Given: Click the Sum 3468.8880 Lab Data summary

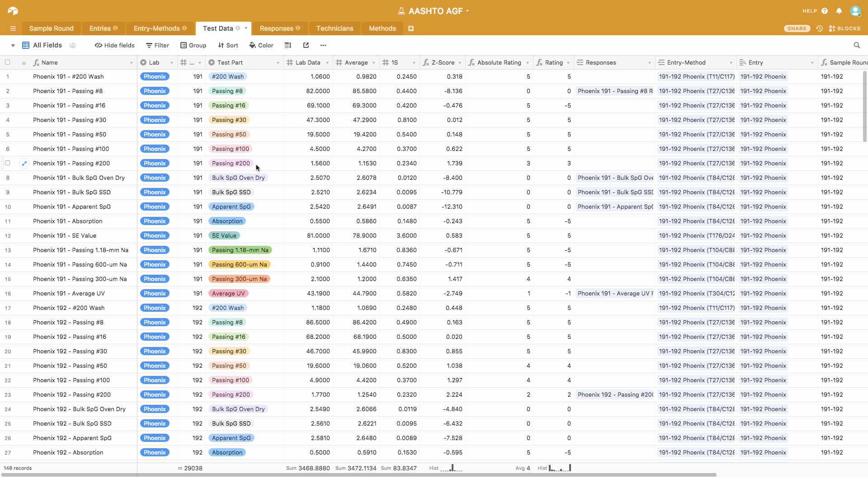Looking at the screenshot, I should [308, 468].
